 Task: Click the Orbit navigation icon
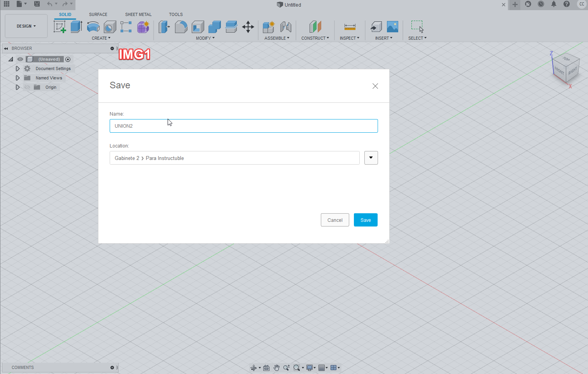coord(254,368)
